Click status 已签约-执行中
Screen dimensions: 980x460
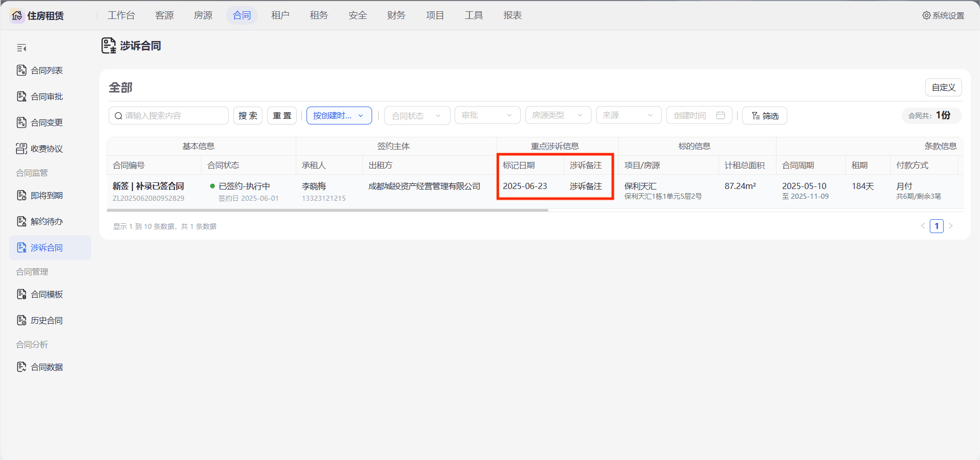[x=244, y=186]
